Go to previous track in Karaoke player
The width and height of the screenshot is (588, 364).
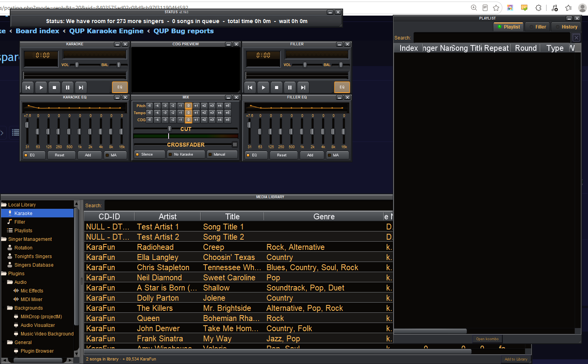coord(28,88)
